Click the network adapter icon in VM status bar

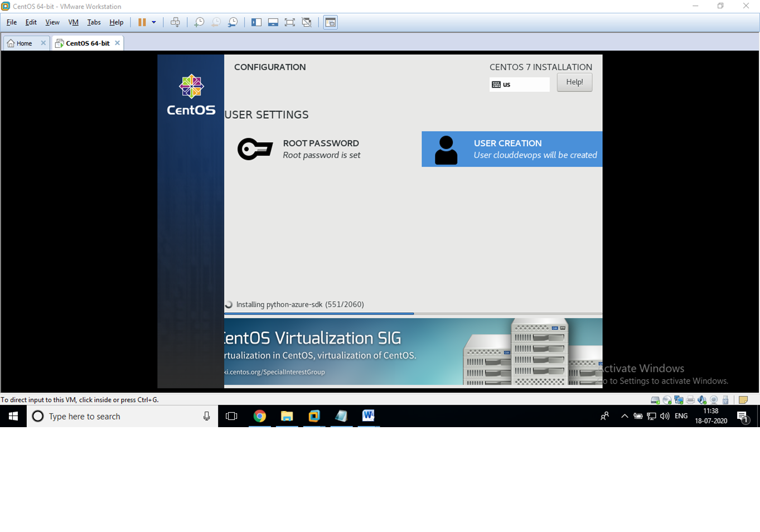coord(679,400)
